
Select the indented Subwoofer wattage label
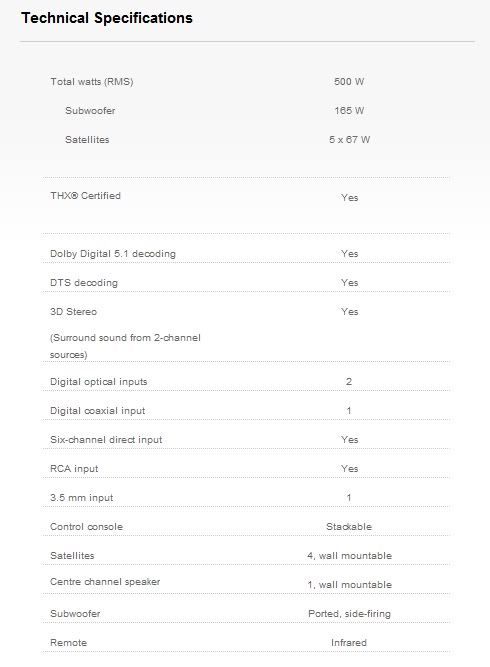90,111
